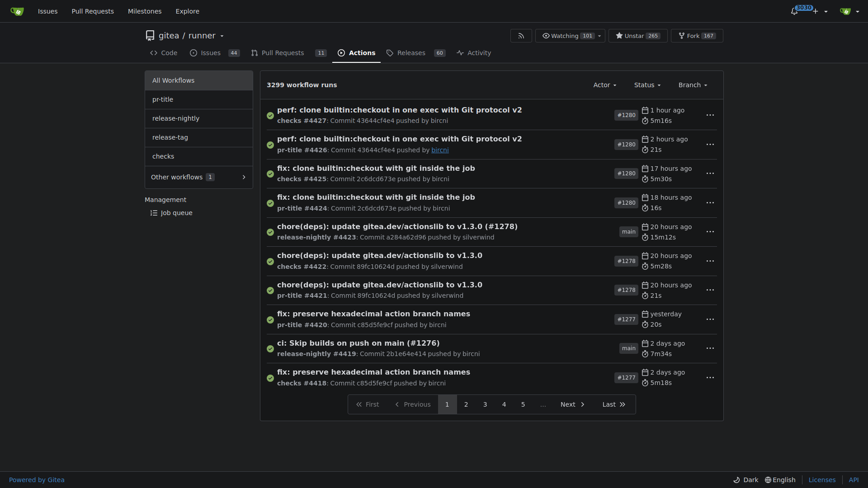This screenshot has height=488, width=868.
Task: Open the Gitea home logo
Action: [17, 11]
